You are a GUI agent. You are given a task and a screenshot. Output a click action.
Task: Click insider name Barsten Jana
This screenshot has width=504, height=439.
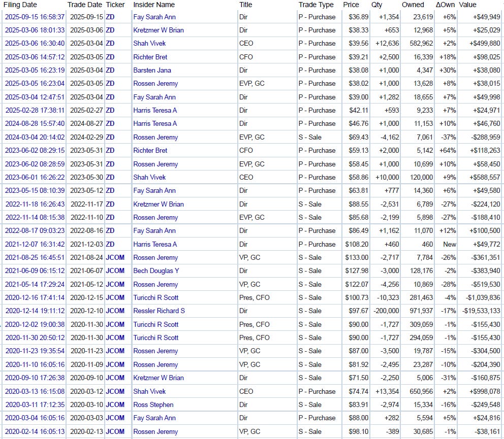pos(152,71)
